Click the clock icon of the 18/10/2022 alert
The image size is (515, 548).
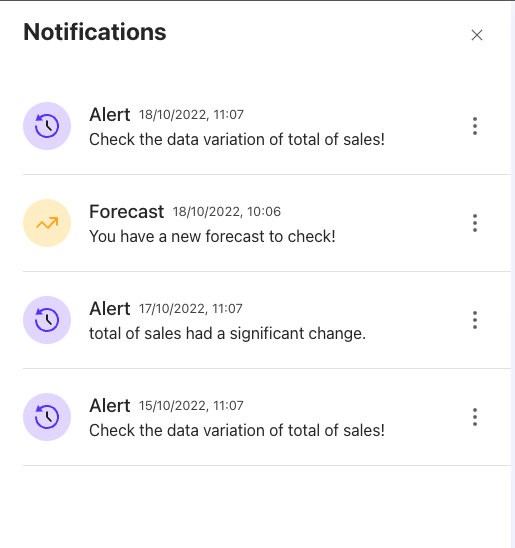point(47,126)
